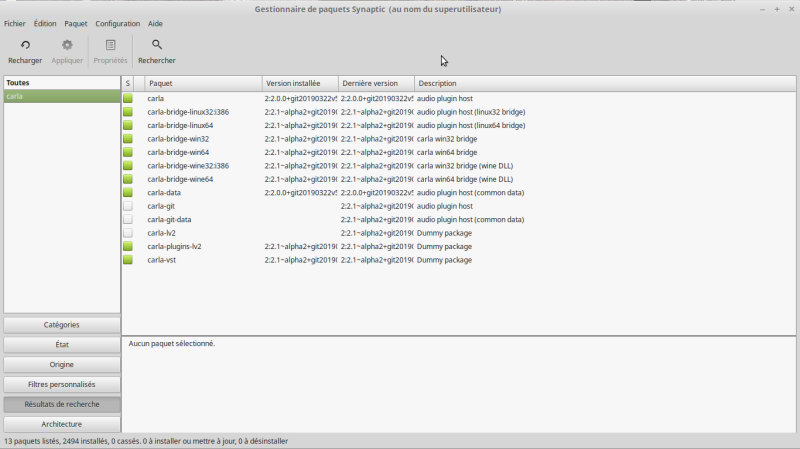Click the Synaptic window title bar
Screen dimensions: 800x449
click(378, 9)
